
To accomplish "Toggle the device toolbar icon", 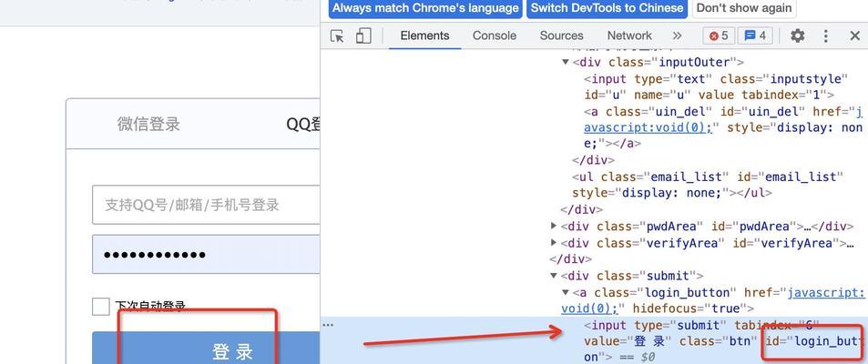I will 363,36.
